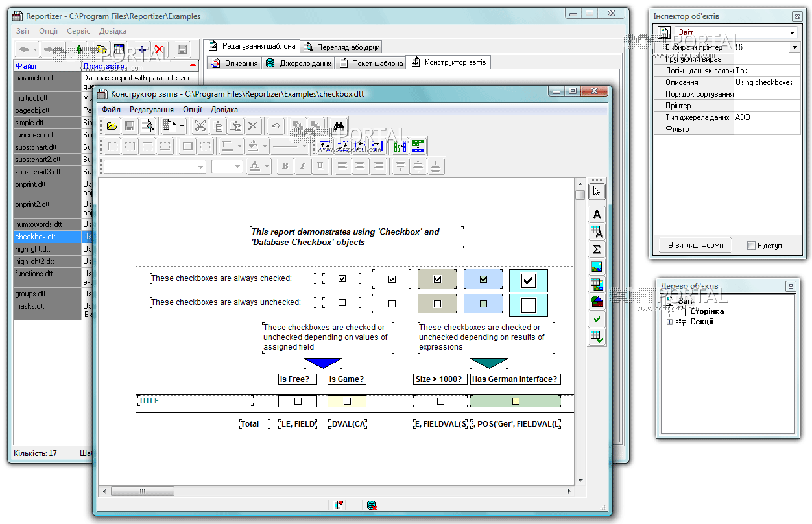Open the new page dropdown arrow in toolbar
This screenshot has width=812, height=524.
tap(182, 126)
